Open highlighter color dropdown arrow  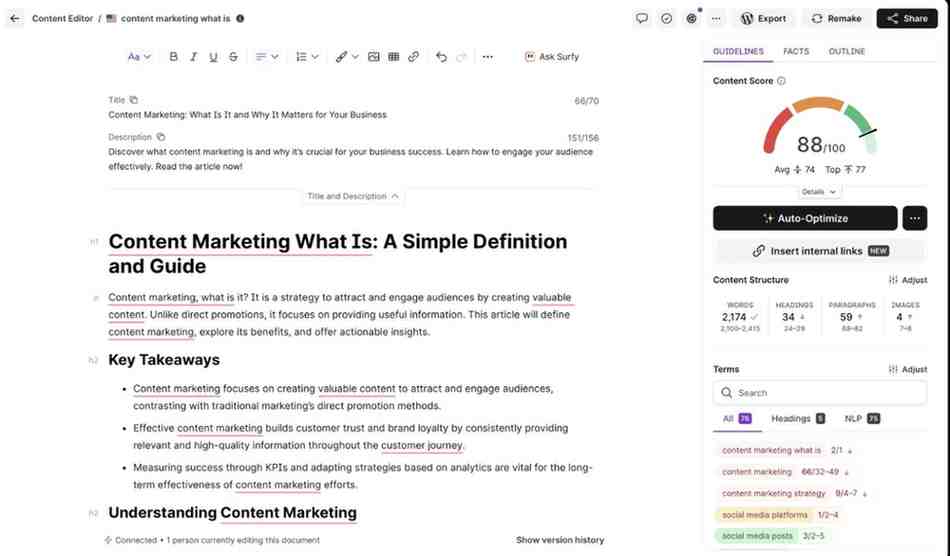tap(355, 56)
